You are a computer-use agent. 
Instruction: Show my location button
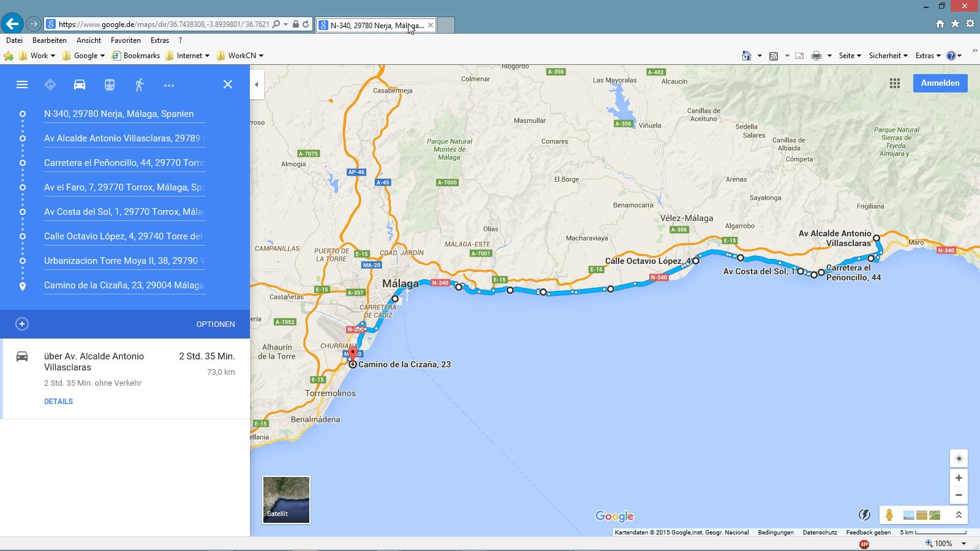coord(959,459)
